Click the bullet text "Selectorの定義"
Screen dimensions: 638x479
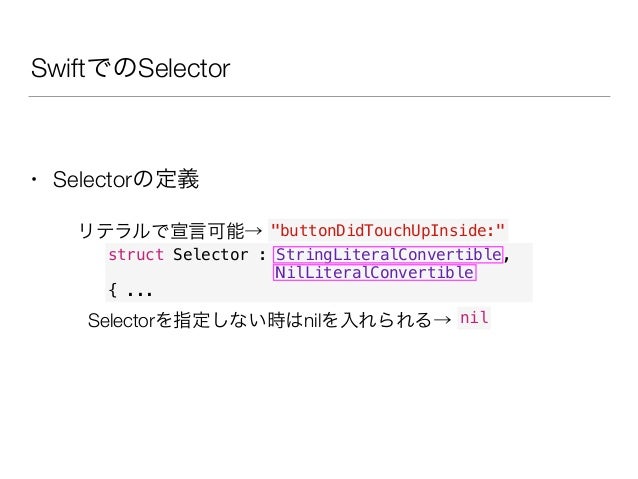point(126,179)
